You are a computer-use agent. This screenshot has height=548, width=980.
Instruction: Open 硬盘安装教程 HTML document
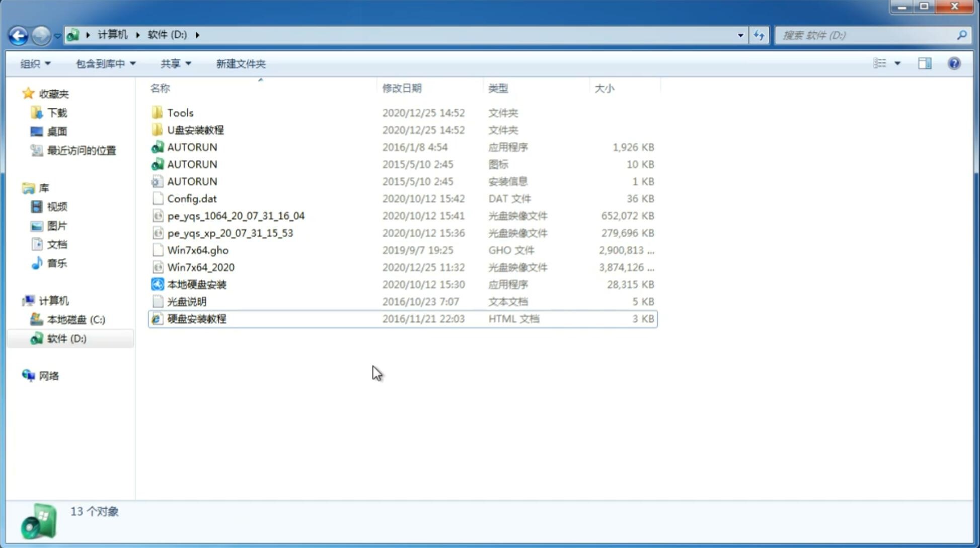(x=196, y=318)
